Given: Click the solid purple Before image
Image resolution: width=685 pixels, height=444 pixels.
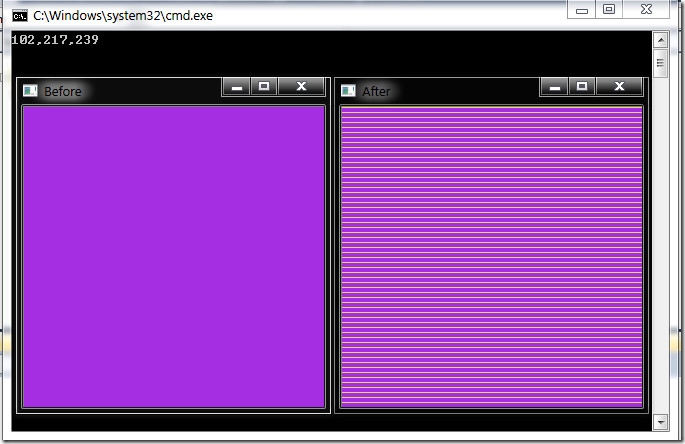Looking at the screenshot, I should pyautogui.click(x=174, y=257).
